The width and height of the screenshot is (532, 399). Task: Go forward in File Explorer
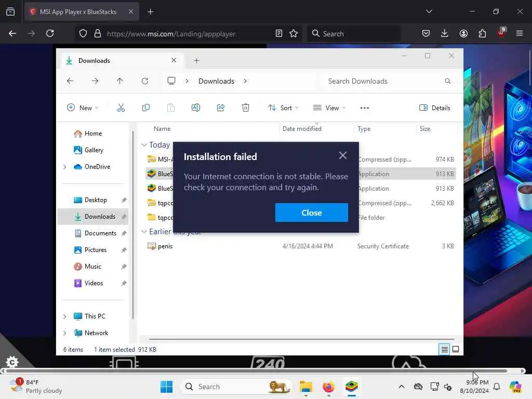coord(95,81)
